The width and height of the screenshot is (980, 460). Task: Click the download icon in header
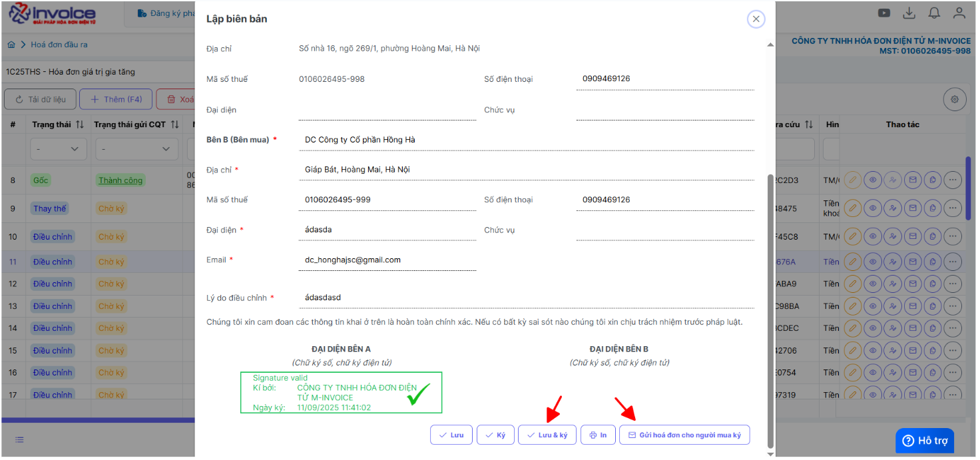(909, 13)
